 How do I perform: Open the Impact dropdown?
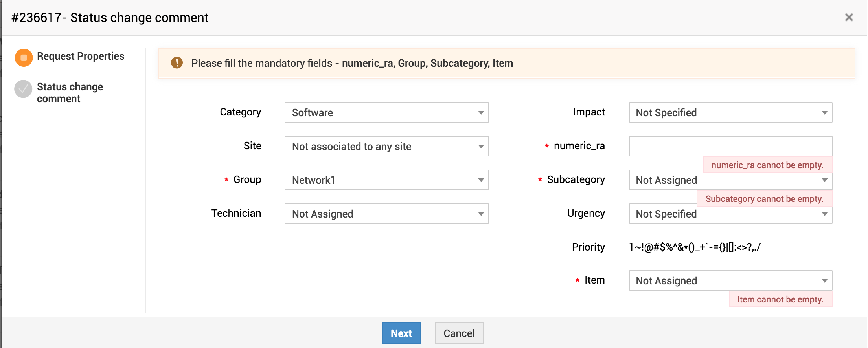(x=730, y=113)
